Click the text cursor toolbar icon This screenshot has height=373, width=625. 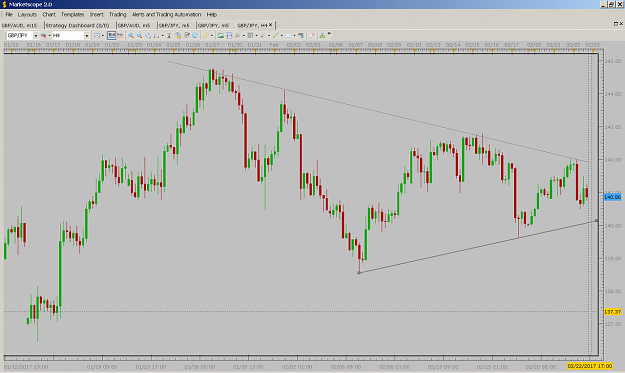coord(169,35)
